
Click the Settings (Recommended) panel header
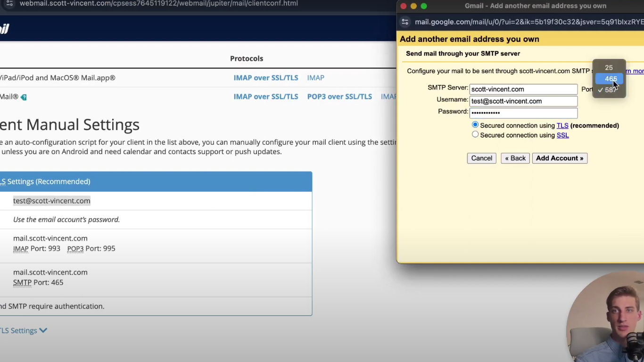pyautogui.click(x=156, y=181)
